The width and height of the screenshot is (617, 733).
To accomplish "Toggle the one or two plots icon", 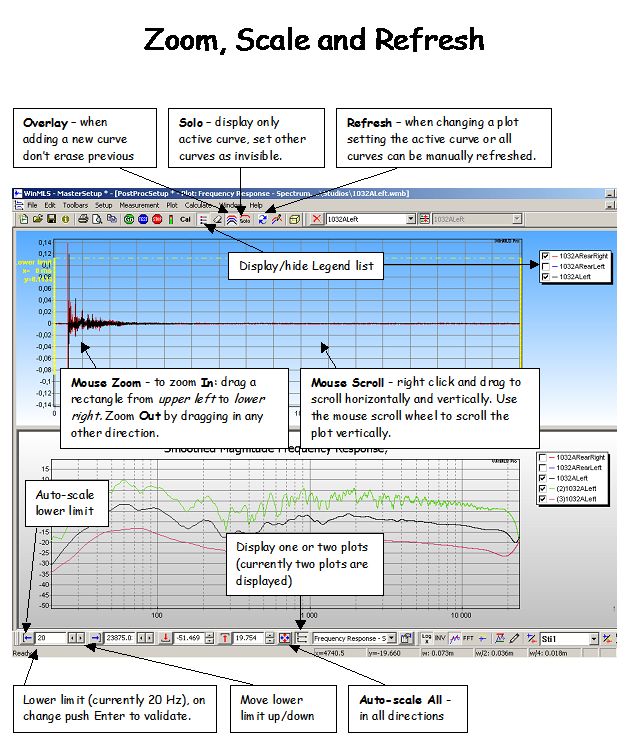I will [302, 638].
